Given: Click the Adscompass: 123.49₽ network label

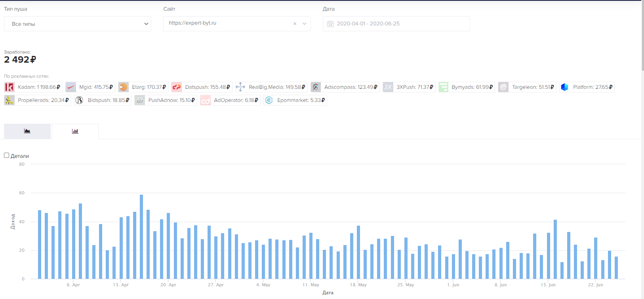Looking at the screenshot, I should (351, 87).
